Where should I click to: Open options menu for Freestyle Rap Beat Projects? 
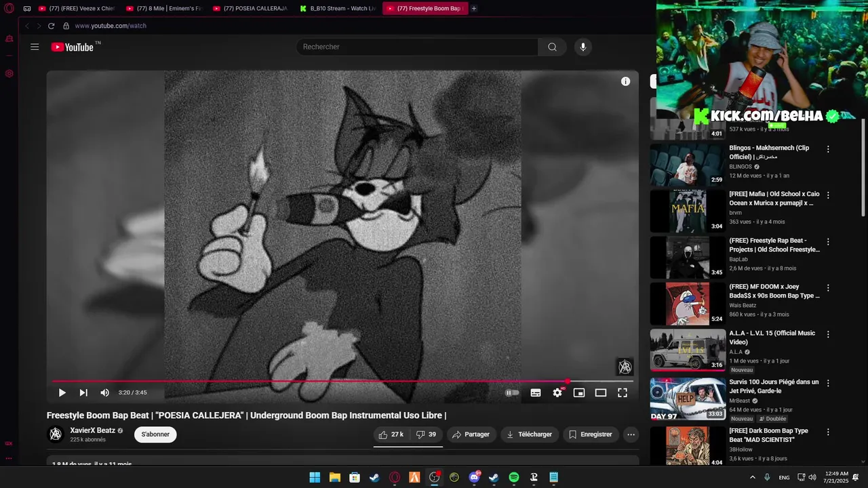828,241
